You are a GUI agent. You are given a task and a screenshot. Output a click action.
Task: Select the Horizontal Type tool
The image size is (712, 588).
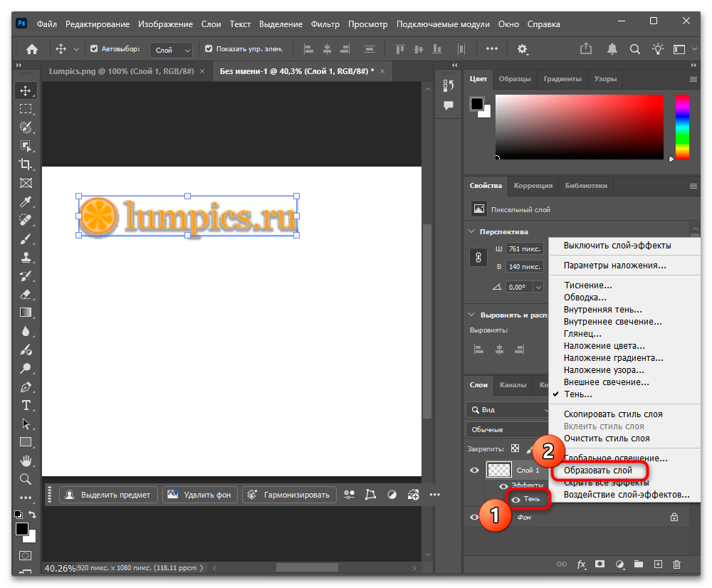coord(26,406)
